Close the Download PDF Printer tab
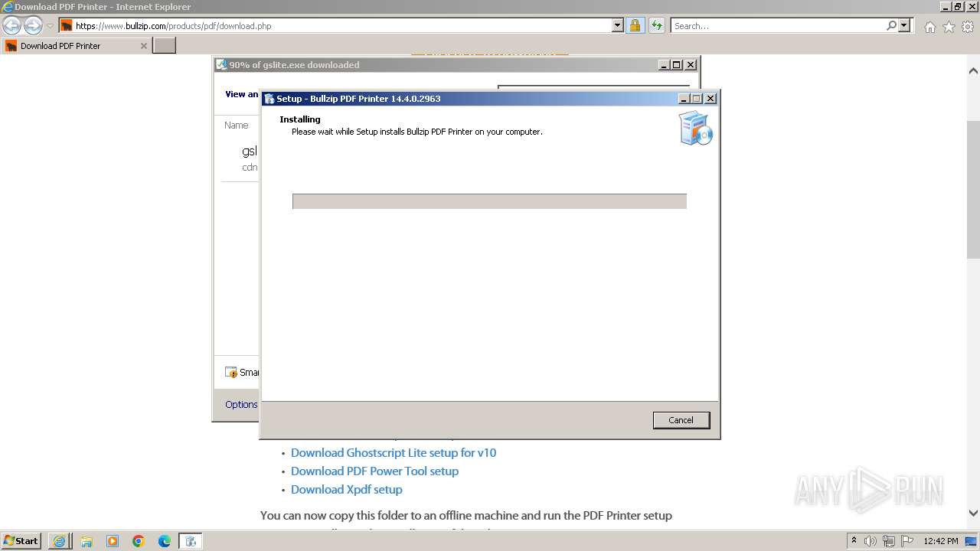This screenshot has height=551, width=980. point(143,46)
